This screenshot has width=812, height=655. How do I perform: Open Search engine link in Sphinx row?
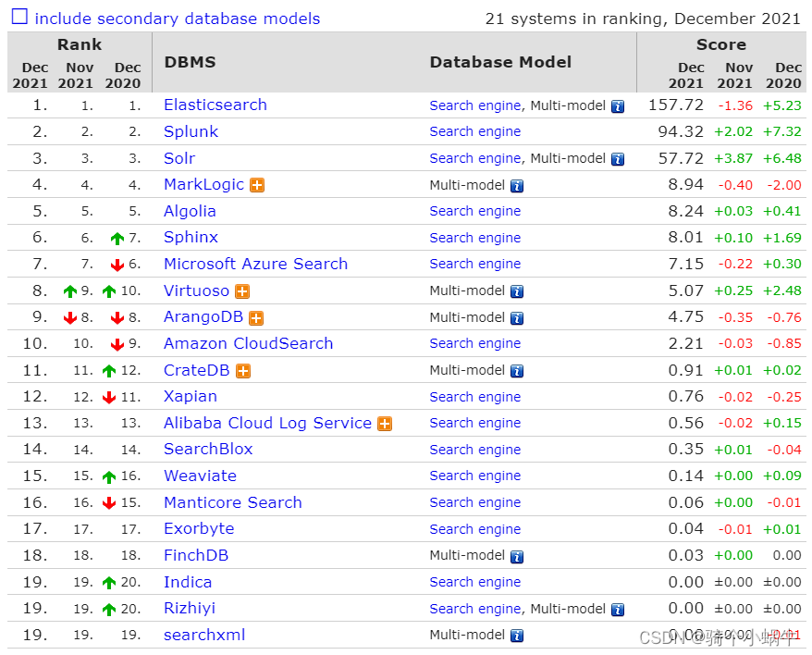(x=474, y=238)
